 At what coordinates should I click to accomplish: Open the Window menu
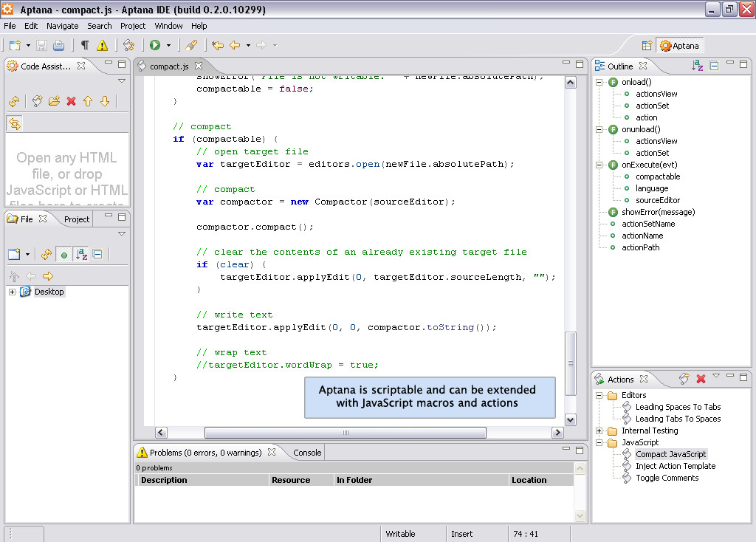tap(168, 26)
